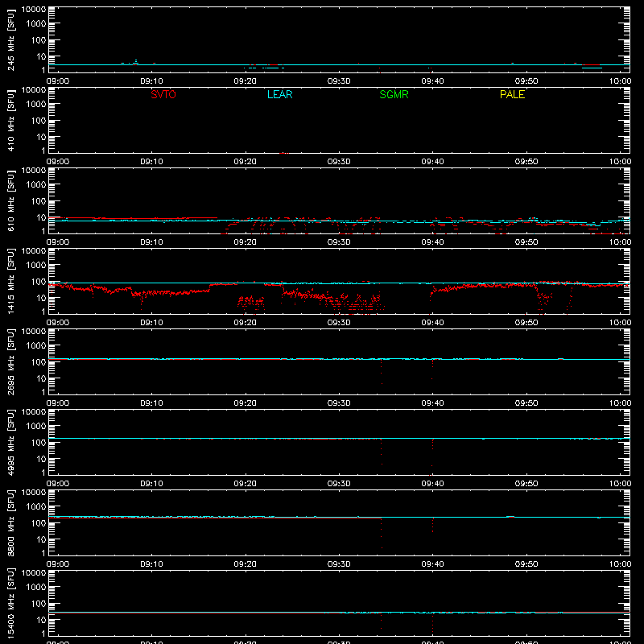Select the 2695 MHz [SFU] axis title
Viewport: 644px width, 644px height.
pos(11,361)
